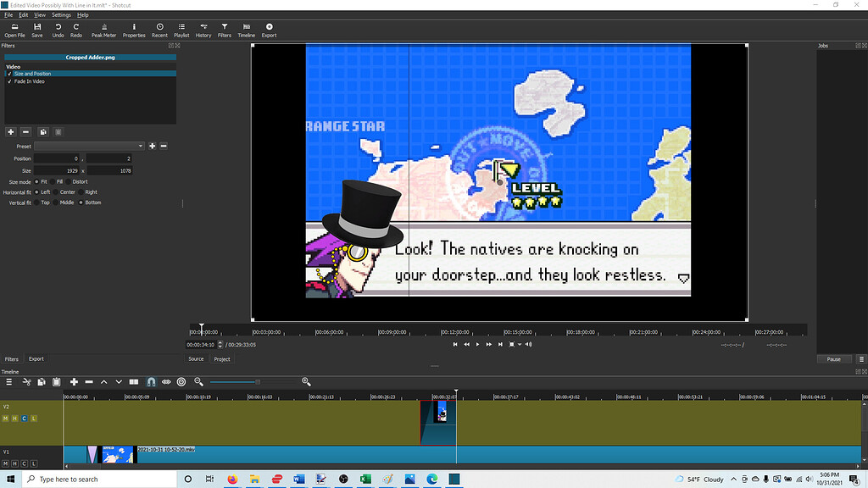868x488 pixels.
Task: Uncheck the Fade In Video filter
Action: [x=9, y=81]
